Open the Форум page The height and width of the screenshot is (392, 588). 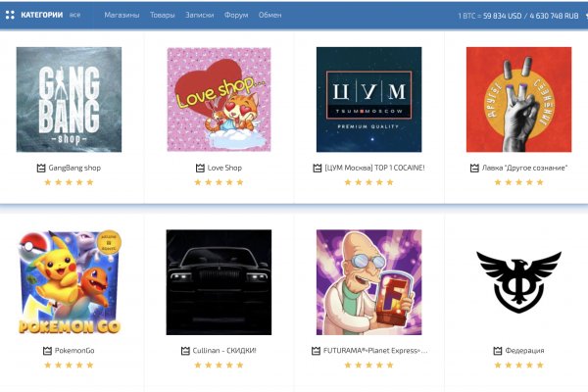click(x=235, y=16)
